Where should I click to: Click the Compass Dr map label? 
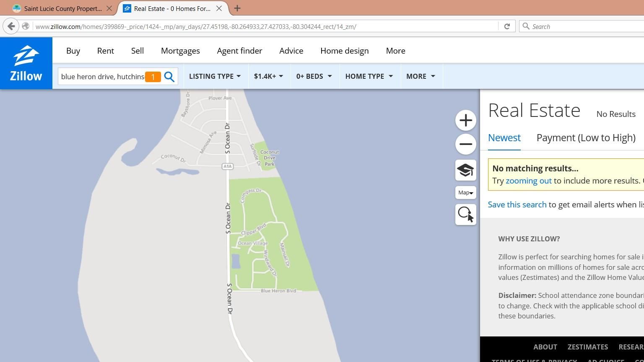coord(251,195)
